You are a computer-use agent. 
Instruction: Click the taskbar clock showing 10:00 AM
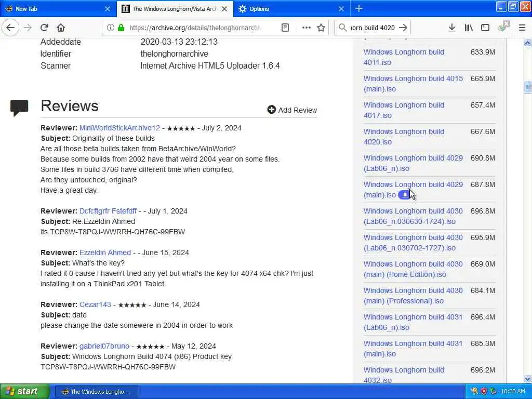[x=513, y=391]
